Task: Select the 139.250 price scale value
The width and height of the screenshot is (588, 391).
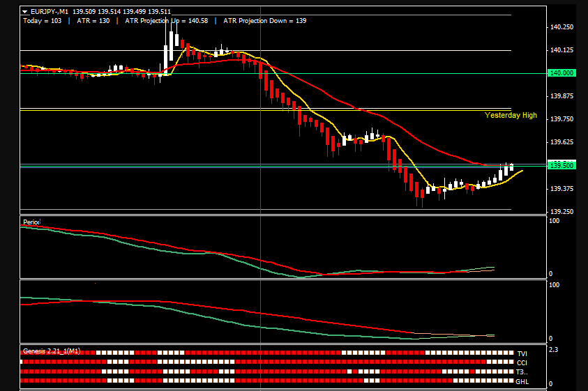Action: tap(561, 212)
